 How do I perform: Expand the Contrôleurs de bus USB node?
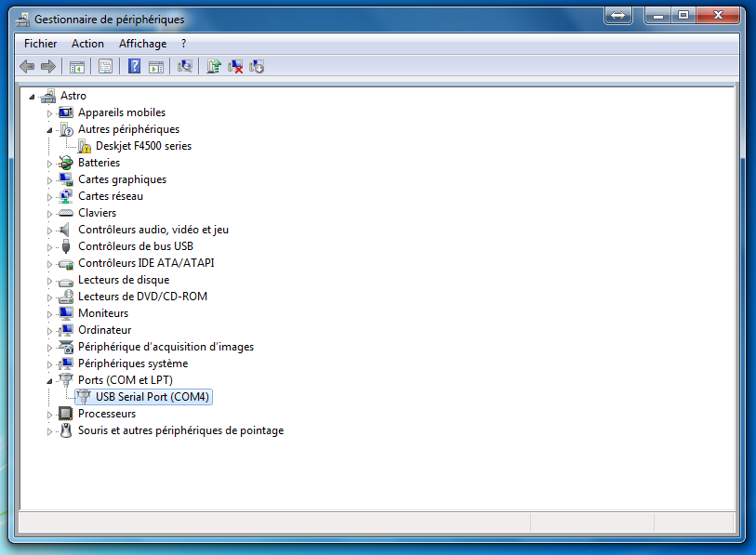[49, 246]
